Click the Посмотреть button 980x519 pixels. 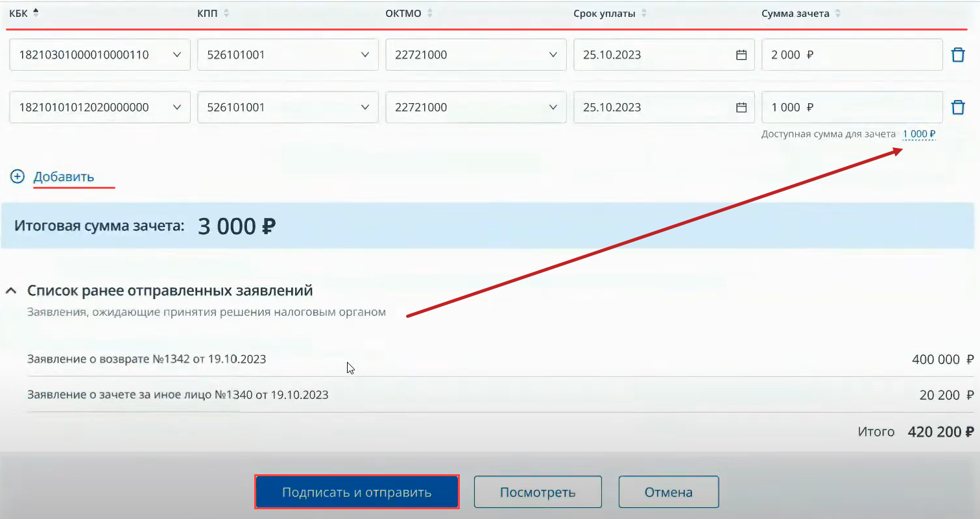coord(538,492)
